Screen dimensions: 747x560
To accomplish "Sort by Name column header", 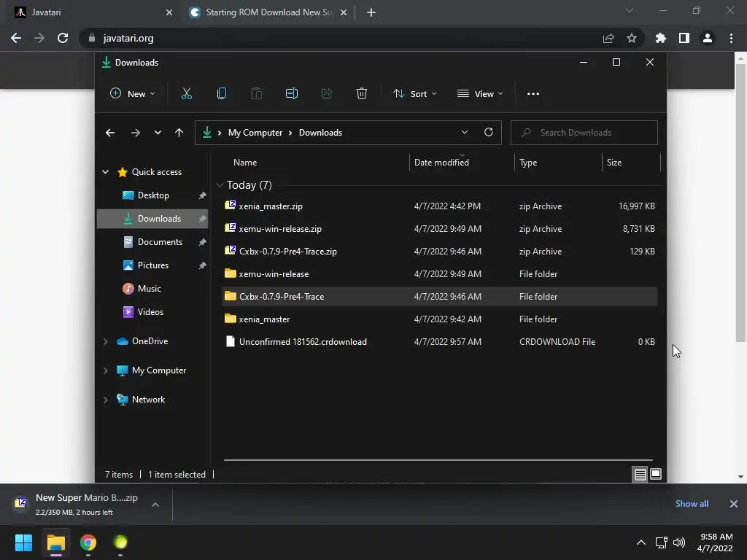I will pos(245,163).
